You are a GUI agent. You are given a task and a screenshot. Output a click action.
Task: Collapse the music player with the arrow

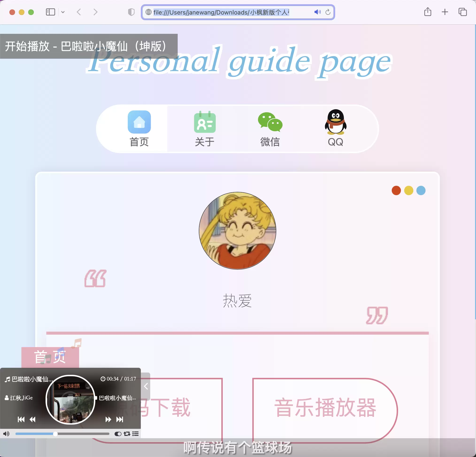coord(146,386)
